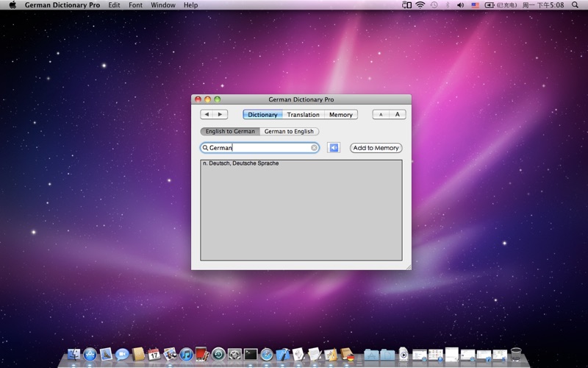Clear the search field with the x icon
The height and width of the screenshot is (368, 588).
pyautogui.click(x=315, y=148)
